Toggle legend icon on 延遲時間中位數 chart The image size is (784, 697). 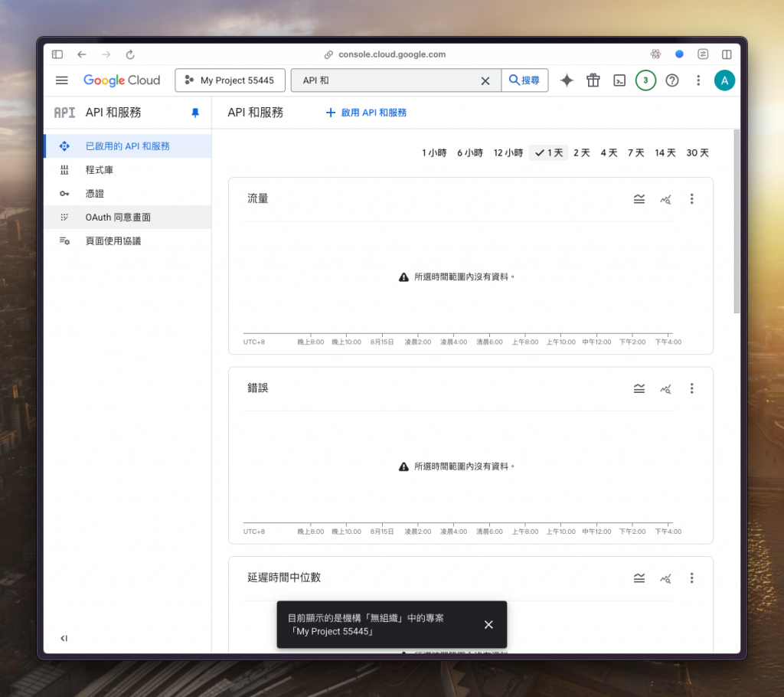point(639,578)
